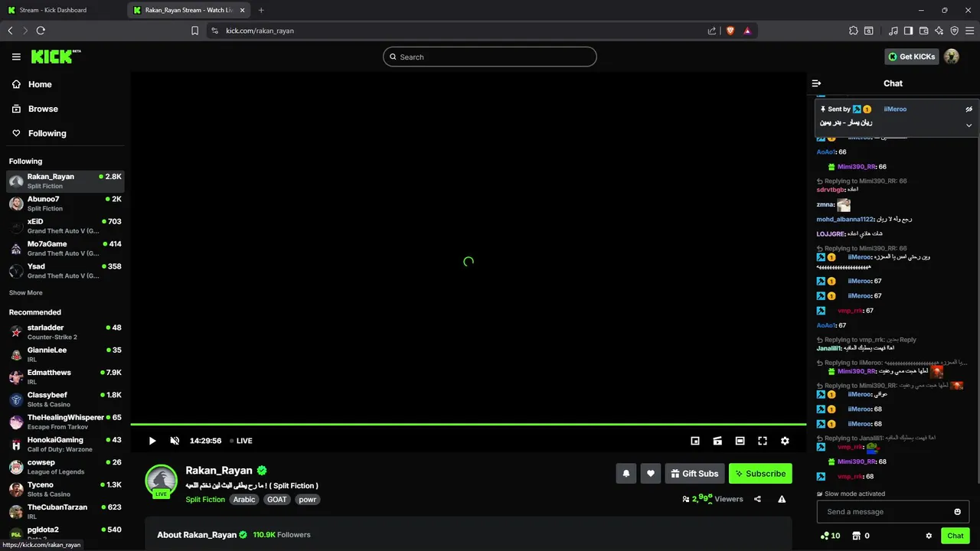Open the chat shop icon showing 0
The width and height of the screenshot is (980, 551).
pyautogui.click(x=861, y=536)
